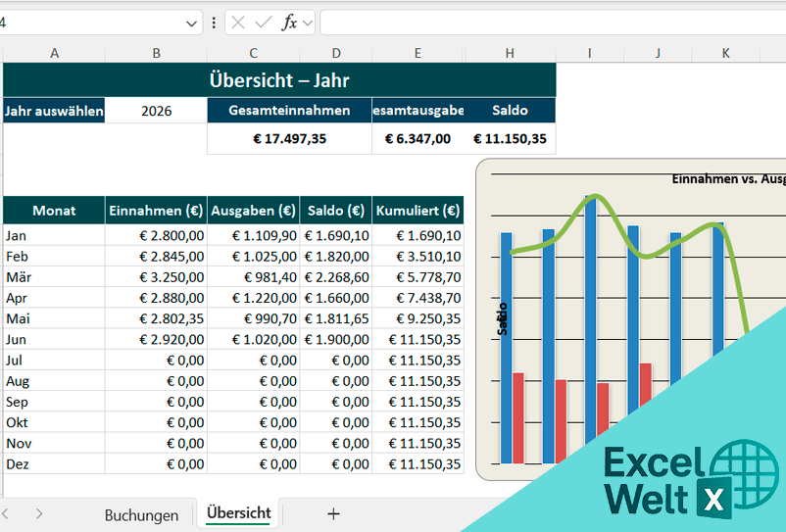Add a new sheet with plus icon
Viewport: 786px width, 532px height.
point(333,513)
